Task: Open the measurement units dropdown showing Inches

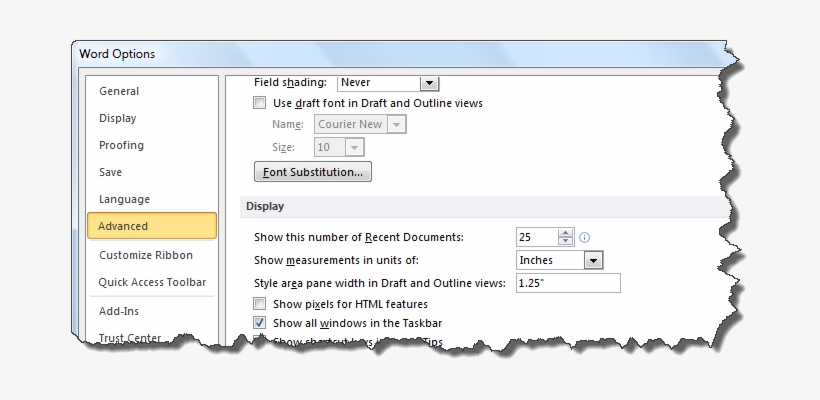Action: 593,260
